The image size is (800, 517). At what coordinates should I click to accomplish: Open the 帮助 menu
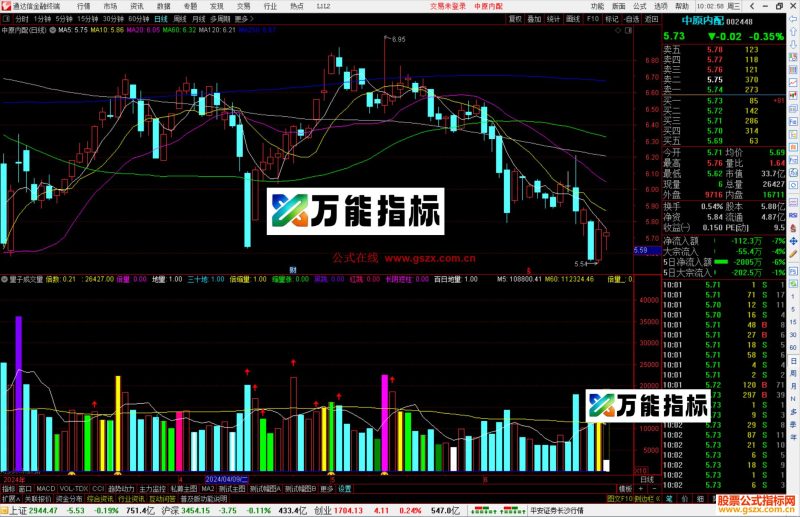pos(682,6)
